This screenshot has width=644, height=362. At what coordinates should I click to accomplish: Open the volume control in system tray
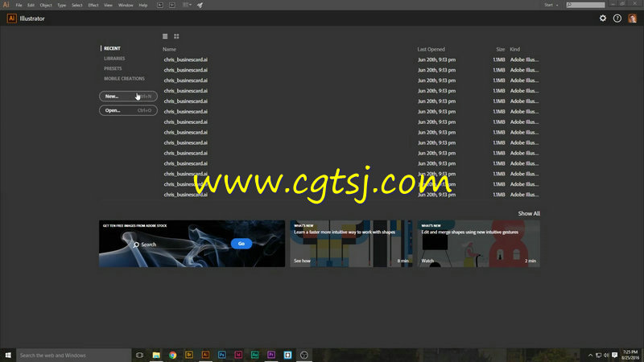pos(606,356)
